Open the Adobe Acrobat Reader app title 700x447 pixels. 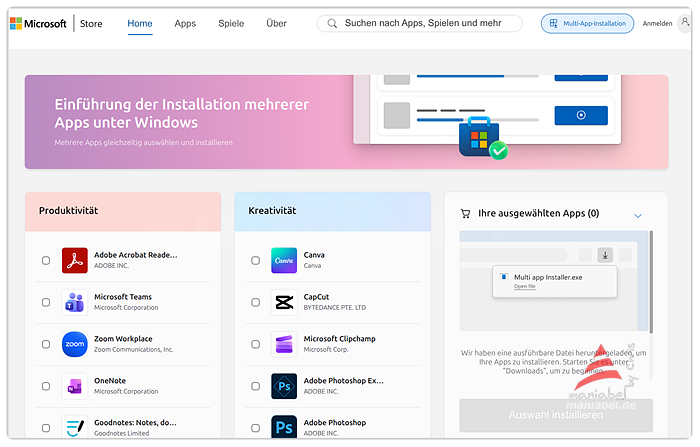pyautogui.click(x=136, y=255)
